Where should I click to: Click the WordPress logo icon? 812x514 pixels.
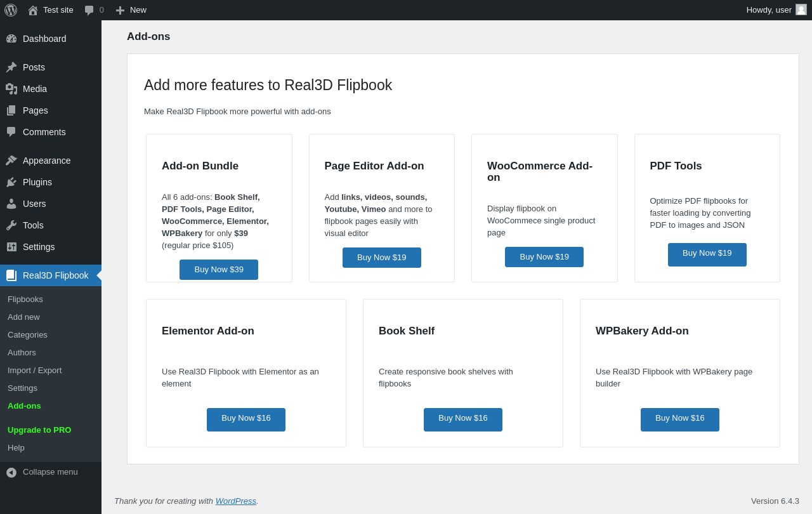pos(11,10)
